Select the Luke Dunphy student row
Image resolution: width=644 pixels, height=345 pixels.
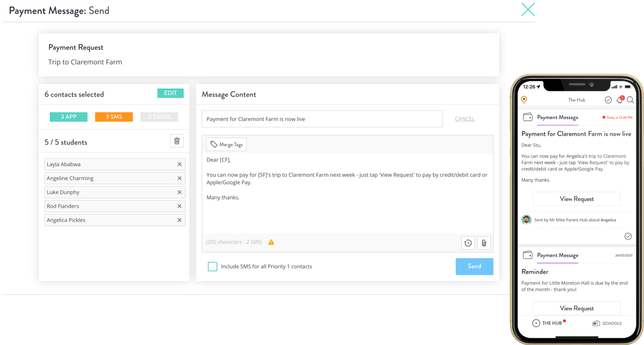115,192
